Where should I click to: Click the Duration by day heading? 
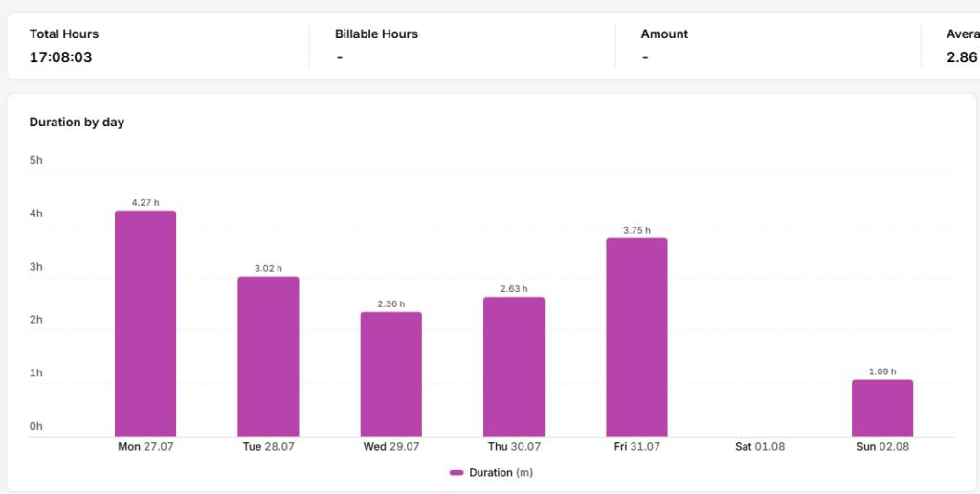click(77, 123)
